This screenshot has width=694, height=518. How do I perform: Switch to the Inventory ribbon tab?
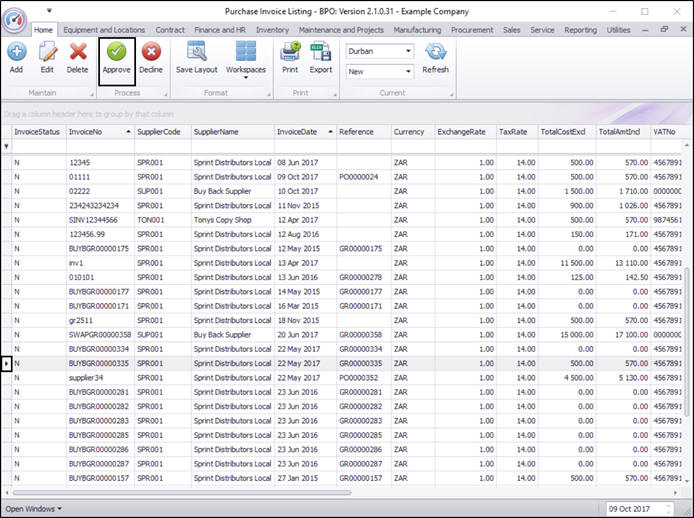click(272, 30)
